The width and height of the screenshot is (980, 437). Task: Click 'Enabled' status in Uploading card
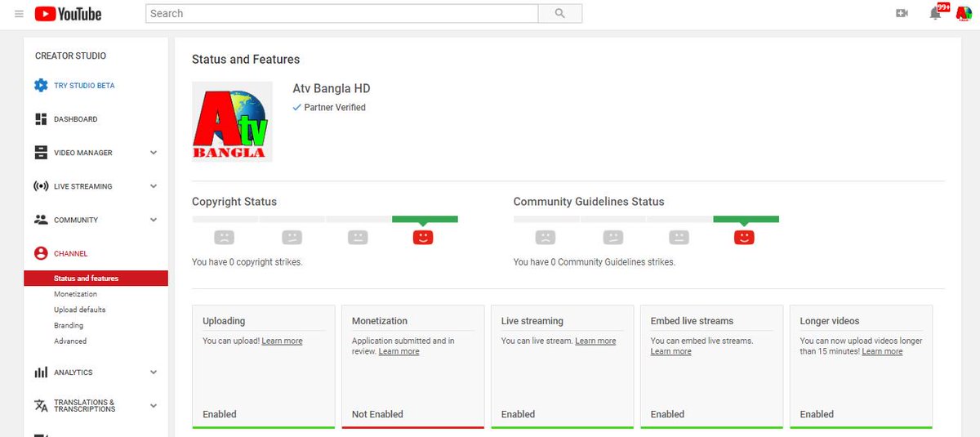(x=220, y=414)
